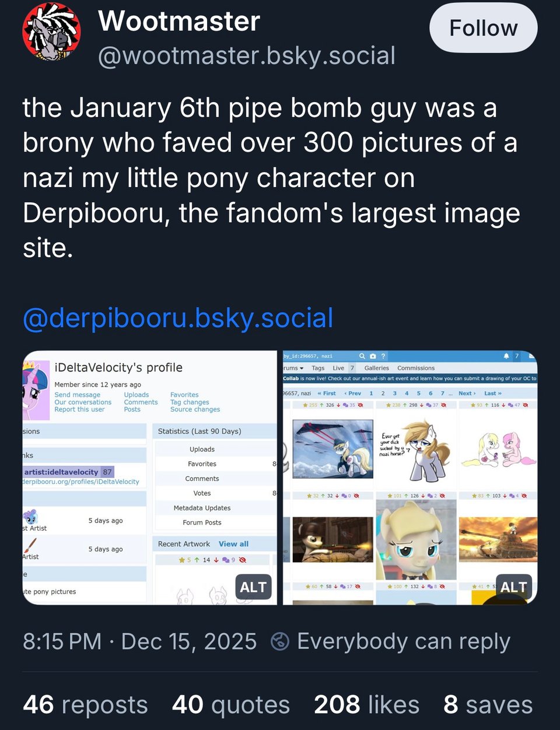The width and height of the screenshot is (560, 730).
Task: Open the Commissions nav item
Action: tap(415, 368)
